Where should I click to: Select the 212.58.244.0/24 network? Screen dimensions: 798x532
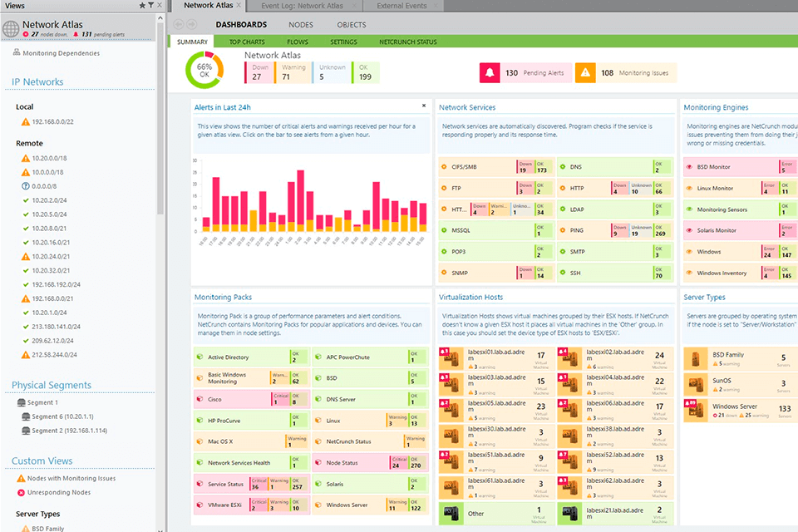[55, 355]
